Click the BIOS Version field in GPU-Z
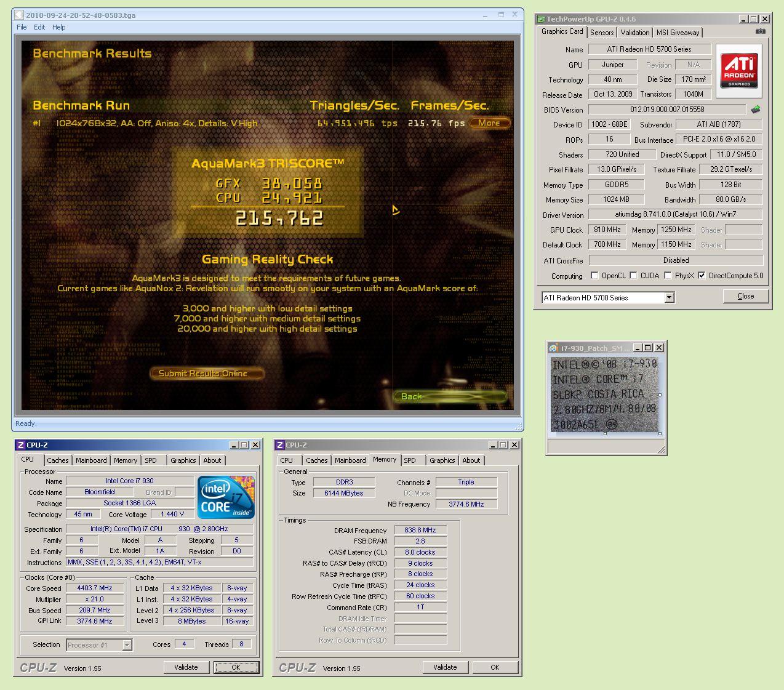Image resolution: width=784 pixels, height=690 pixels. [667, 110]
